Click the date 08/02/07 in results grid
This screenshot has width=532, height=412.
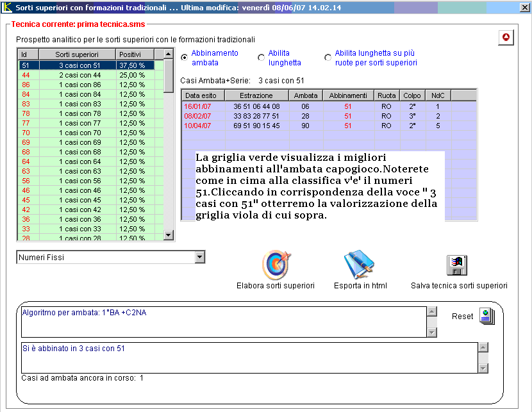(197, 116)
